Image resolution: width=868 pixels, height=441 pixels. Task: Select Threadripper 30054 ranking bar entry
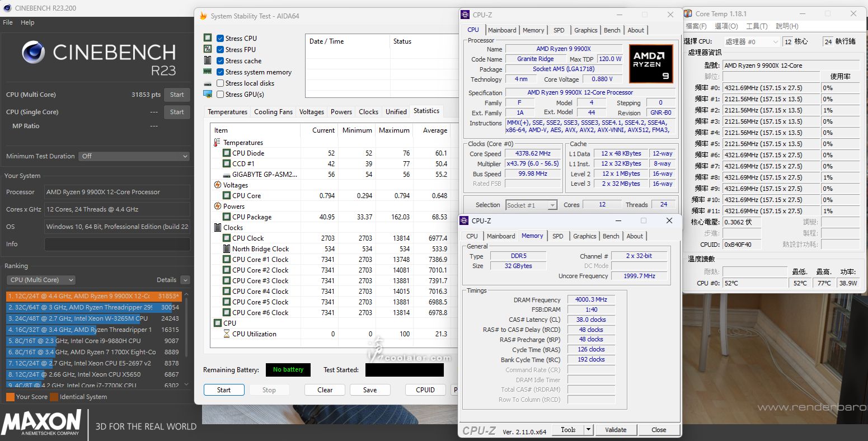coord(94,307)
